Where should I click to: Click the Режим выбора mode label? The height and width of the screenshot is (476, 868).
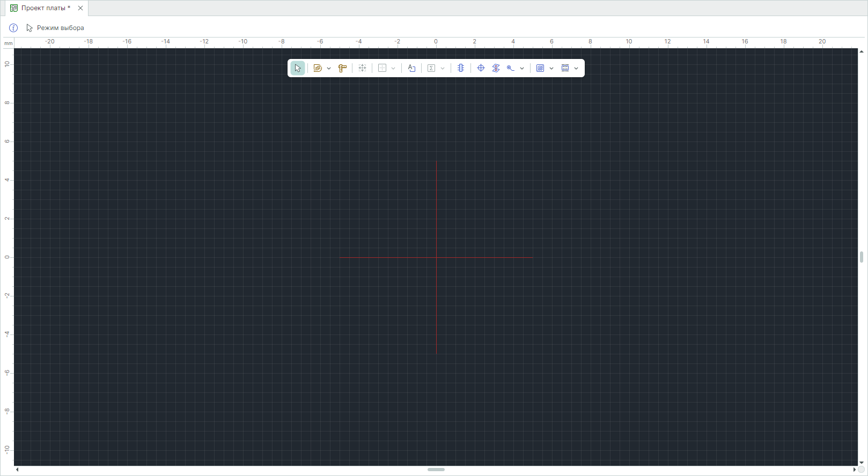pos(61,28)
